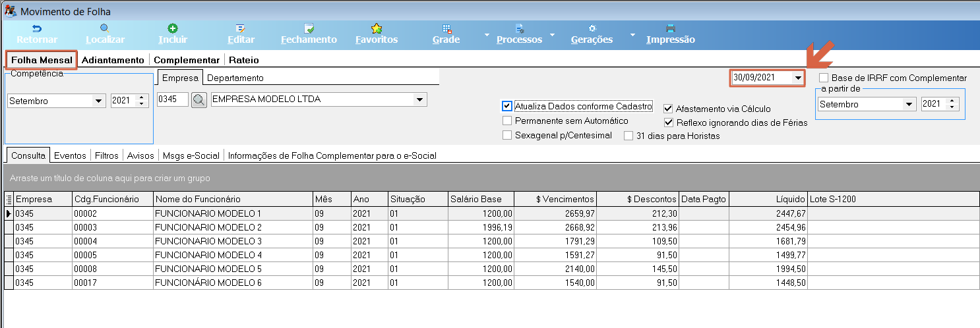
Task: Open the 'a partir de' month dropdown
Action: coord(909,104)
